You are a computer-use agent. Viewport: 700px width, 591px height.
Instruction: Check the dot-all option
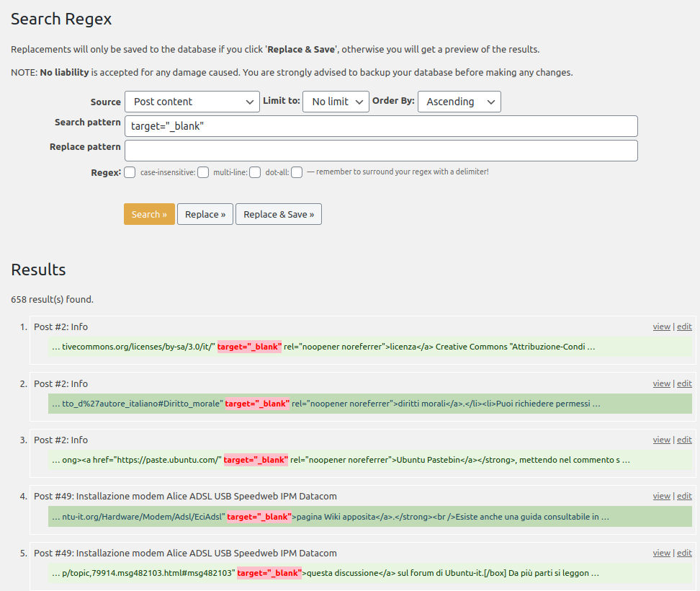[x=297, y=172]
